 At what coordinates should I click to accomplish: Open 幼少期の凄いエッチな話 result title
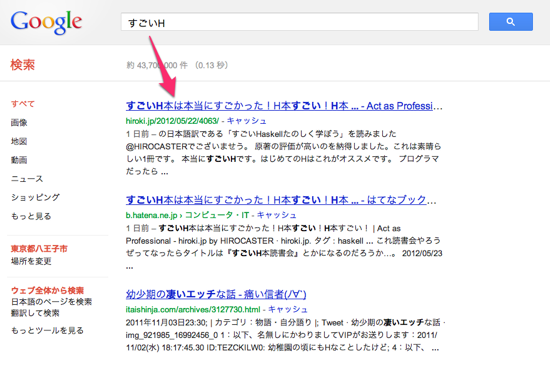click(x=216, y=294)
